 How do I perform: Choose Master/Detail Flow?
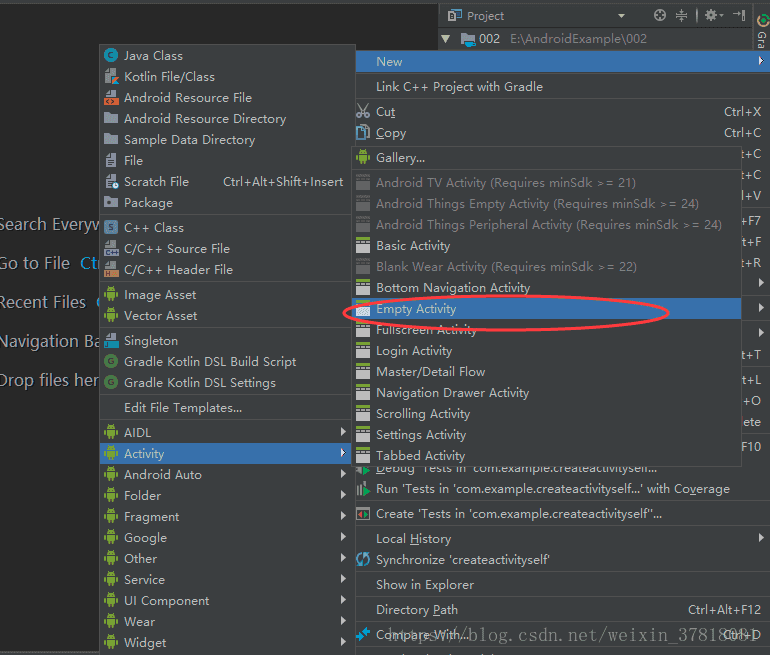pos(547,372)
